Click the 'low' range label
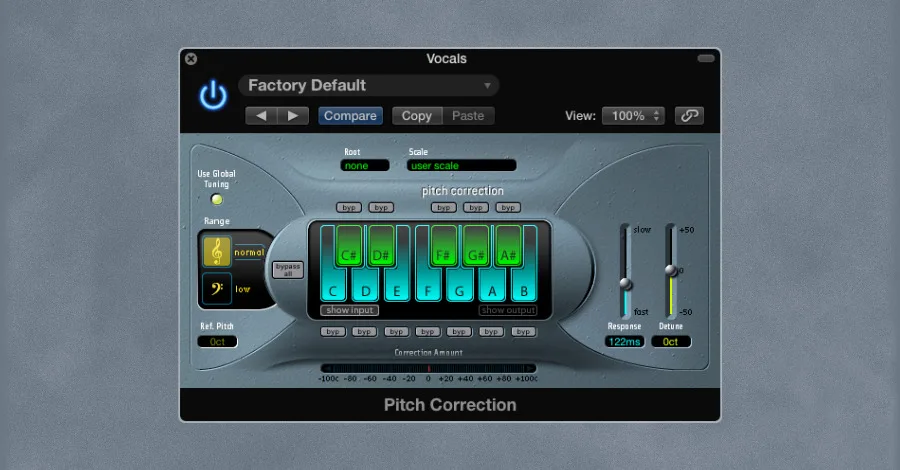Viewport: 900px width, 470px height. (243, 289)
